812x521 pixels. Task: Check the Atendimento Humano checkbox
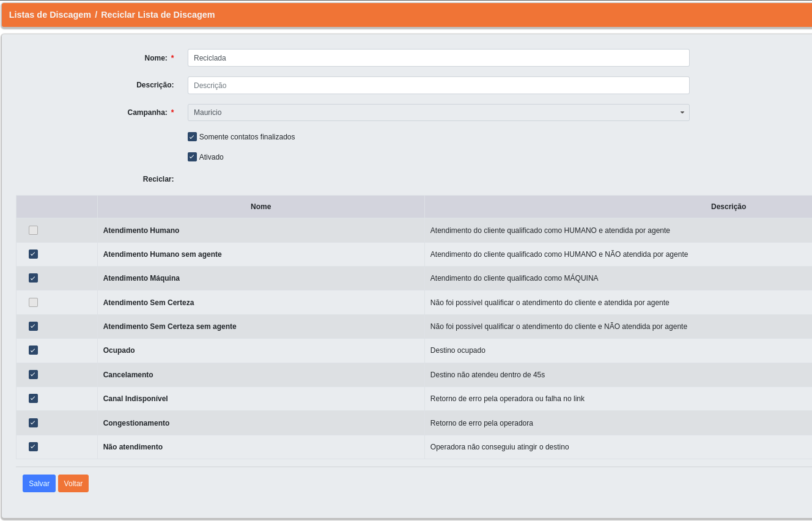(33, 231)
